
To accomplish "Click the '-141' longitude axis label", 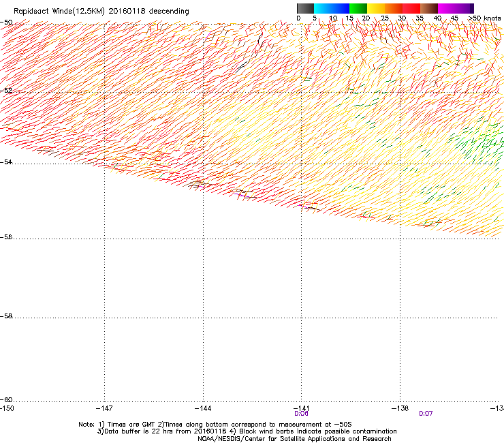I will pyautogui.click(x=301, y=408).
